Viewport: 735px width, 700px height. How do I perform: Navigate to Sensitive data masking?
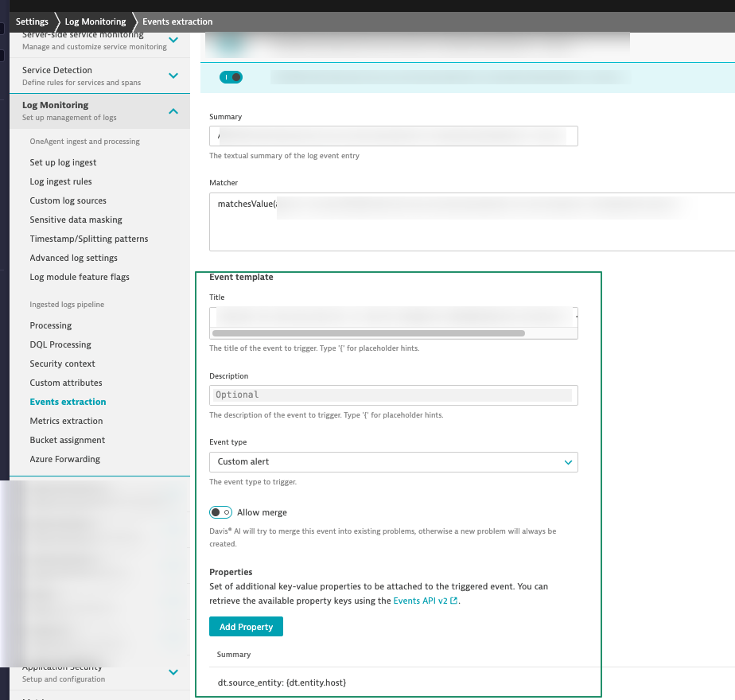pos(76,220)
